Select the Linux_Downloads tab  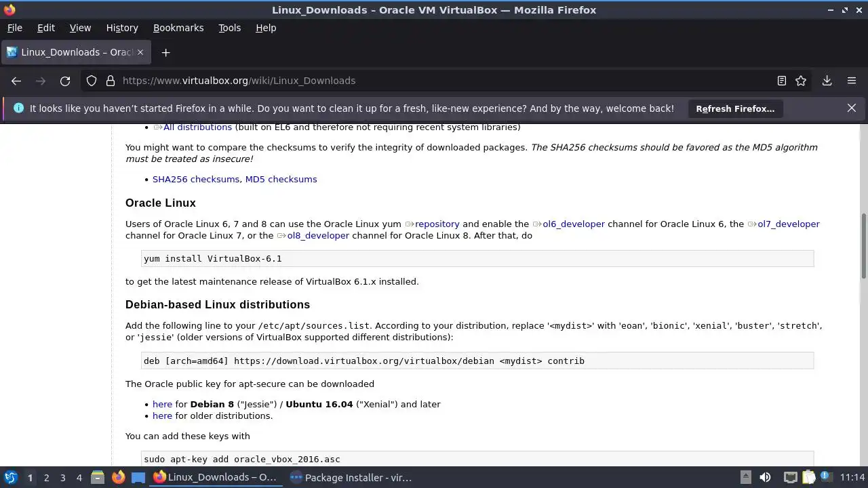[76, 52]
